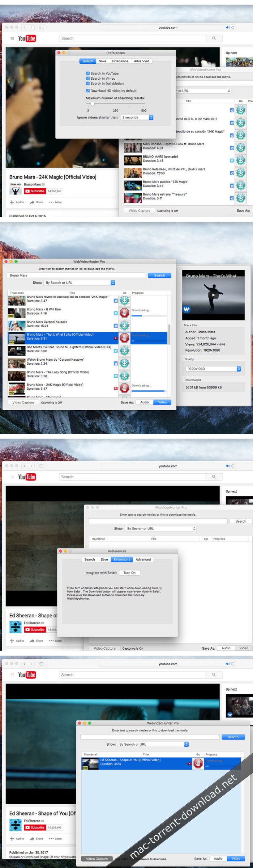Stop the Ed Sheeran Shape of You download
253x868 pixels.
198,763
